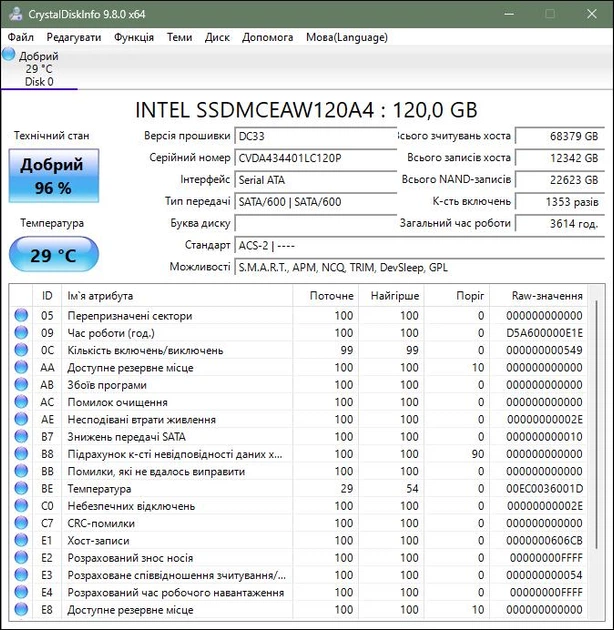
Task: Select the Знижень передачі SATA row
Action: (x=298, y=436)
